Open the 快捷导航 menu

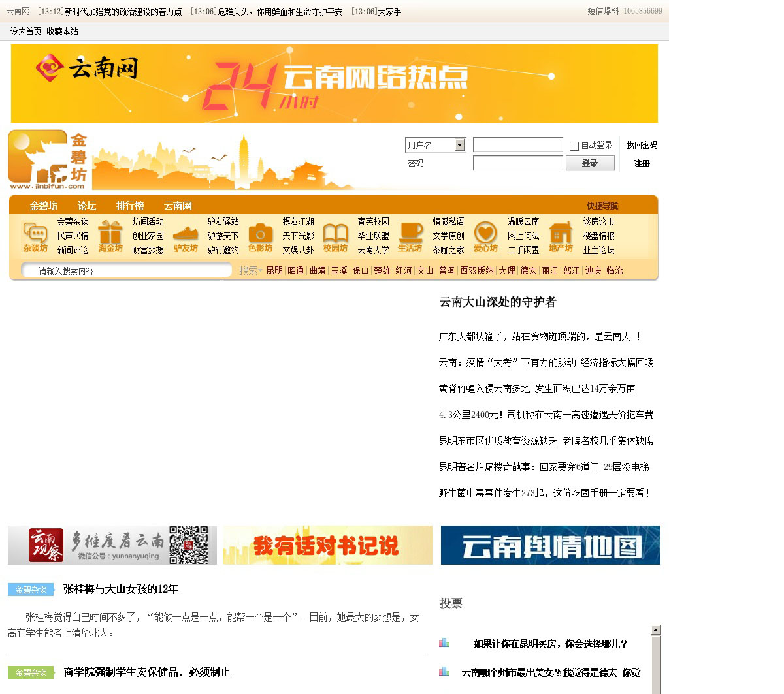coord(602,206)
